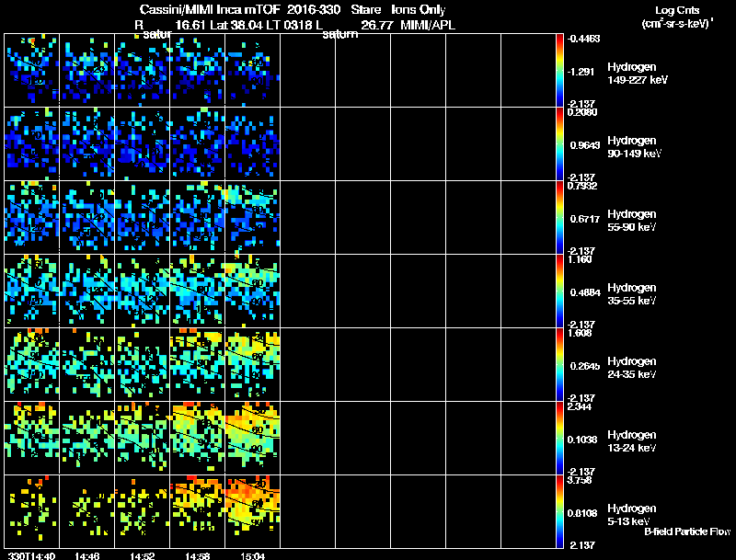
Task: Open the 149-227 keV hydrogen panel at 14:58
Action: coord(198,71)
